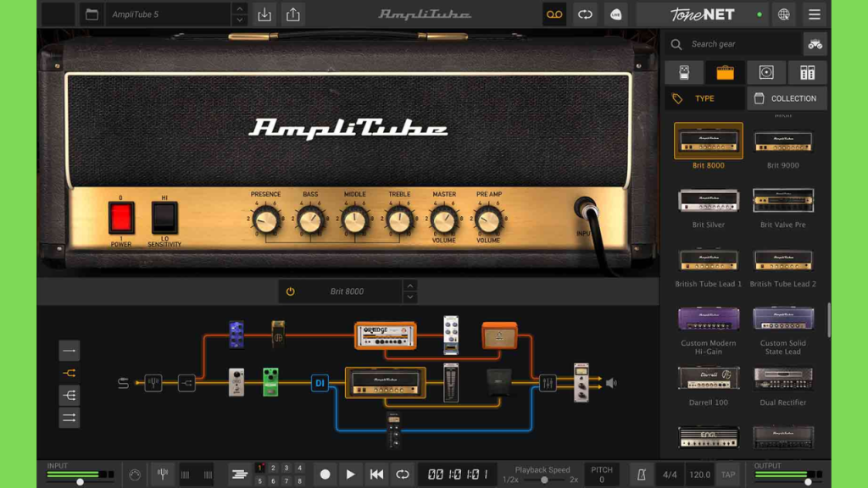Click the tuner block in chain
Viewport: 868px width, 488px height.
tap(153, 383)
